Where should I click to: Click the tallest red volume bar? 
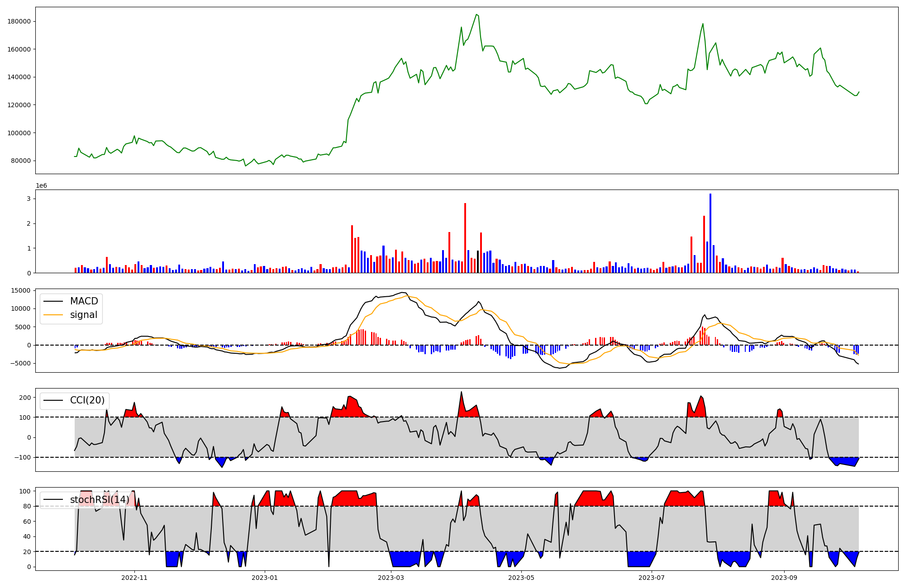tap(465, 238)
